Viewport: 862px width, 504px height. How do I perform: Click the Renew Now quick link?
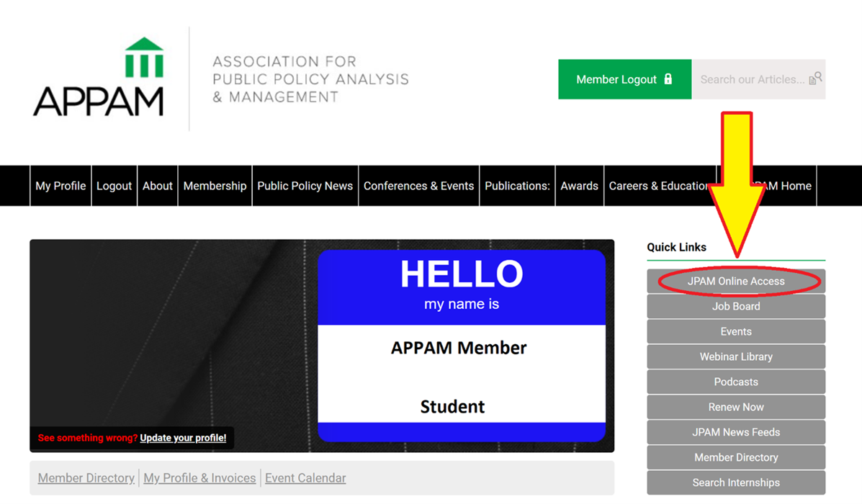click(736, 408)
